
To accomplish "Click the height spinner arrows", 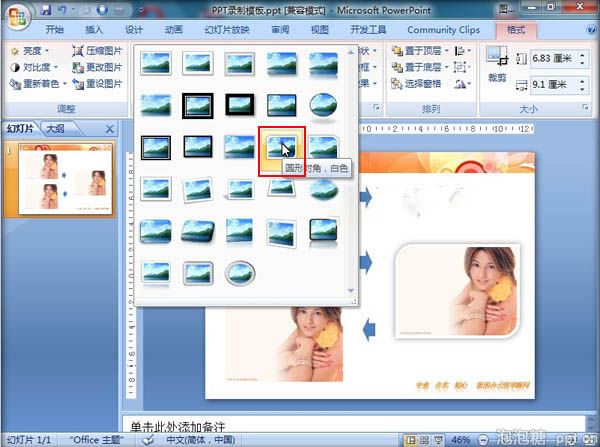I will [582, 59].
